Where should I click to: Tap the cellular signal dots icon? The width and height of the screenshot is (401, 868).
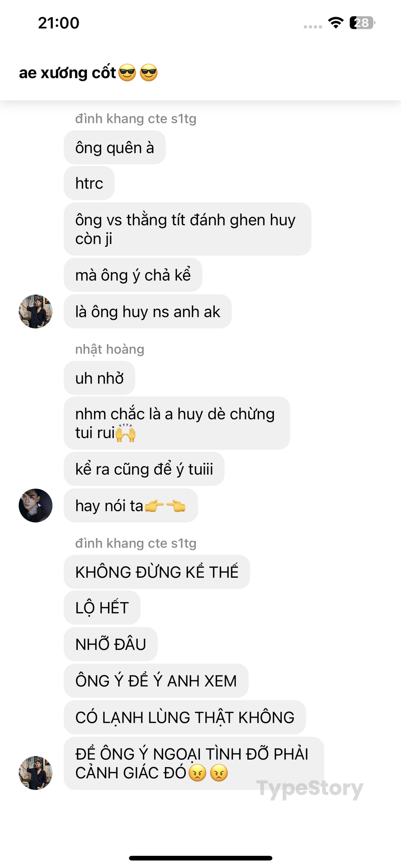tap(313, 27)
